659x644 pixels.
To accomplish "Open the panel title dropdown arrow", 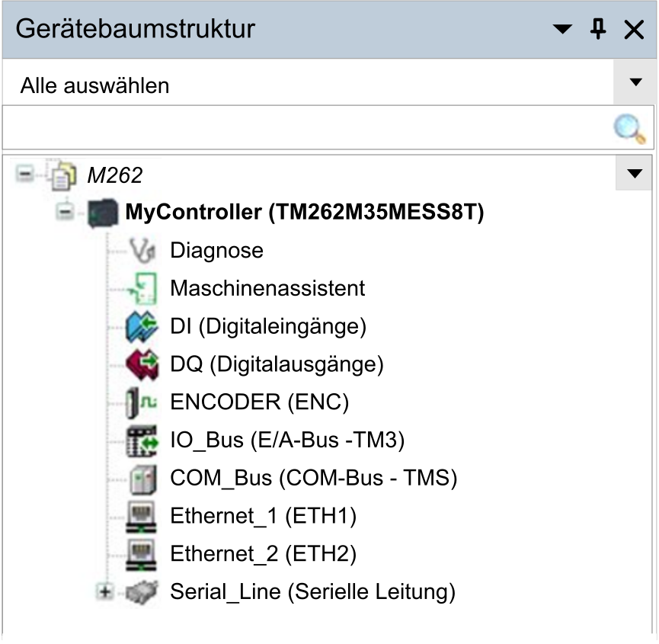I will point(562,29).
